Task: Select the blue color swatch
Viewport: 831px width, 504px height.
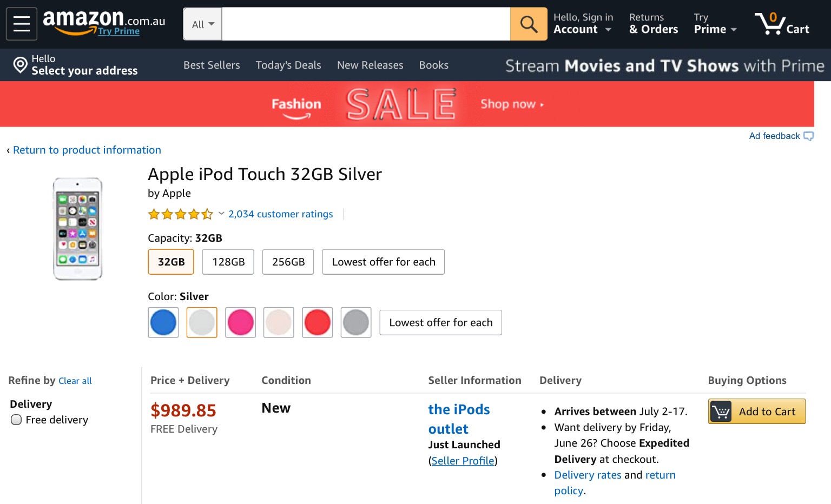Action: [163, 322]
